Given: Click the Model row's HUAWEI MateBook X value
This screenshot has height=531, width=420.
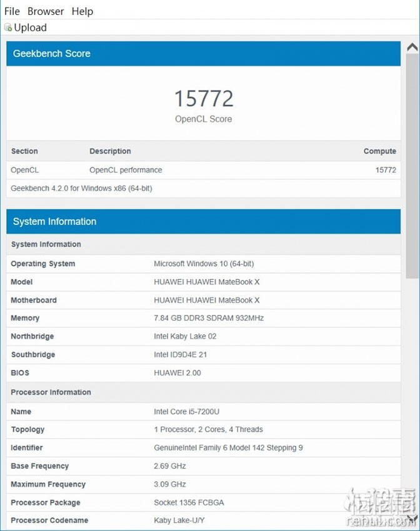Looking at the screenshot, I should [207, 282].
